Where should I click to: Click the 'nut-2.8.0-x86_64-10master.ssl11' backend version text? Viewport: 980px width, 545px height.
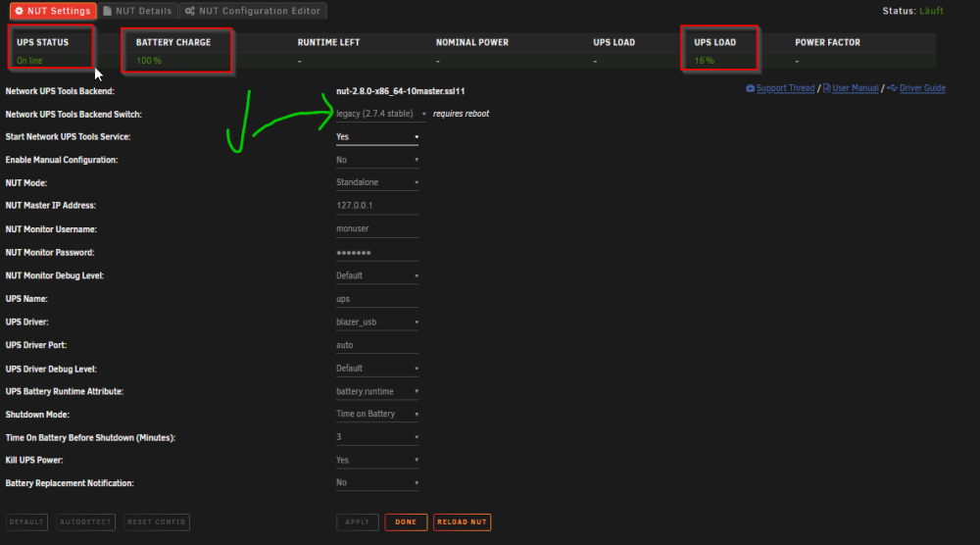(401, 91)
